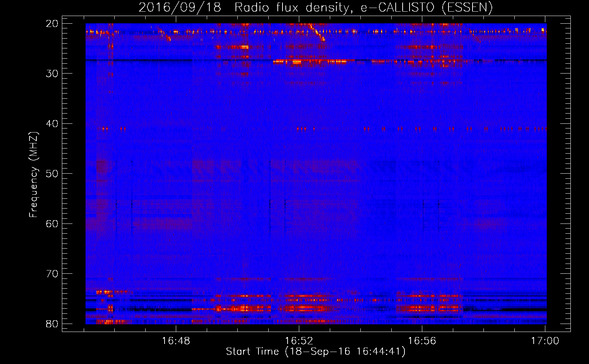Image resolution: width=589 pixels, height=364 pixels.
Task: Select the 20 frequency tick label
Action: [52, 24]
